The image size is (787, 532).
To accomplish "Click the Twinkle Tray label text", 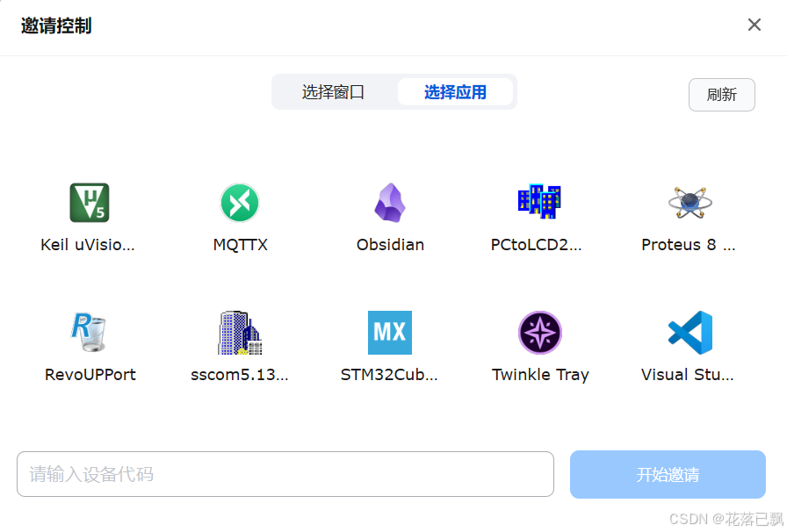I will (540, 375).
